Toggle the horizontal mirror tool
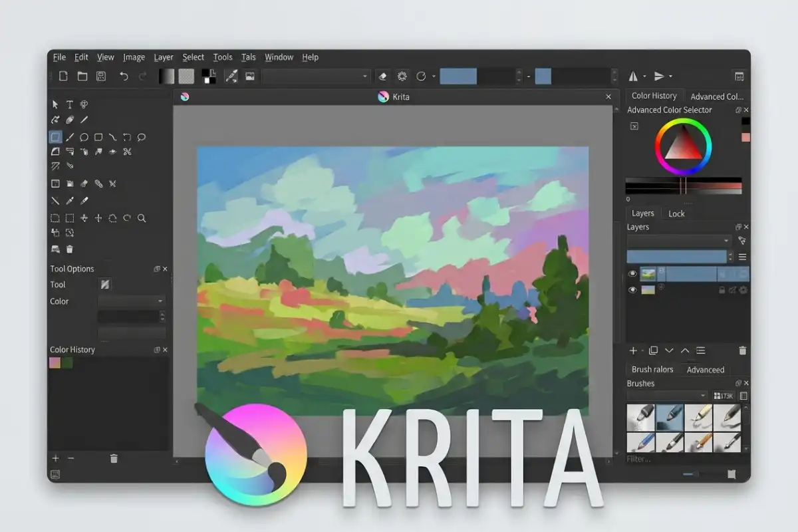This screenshot has width=798, height=532. click(x=633, y=76)
